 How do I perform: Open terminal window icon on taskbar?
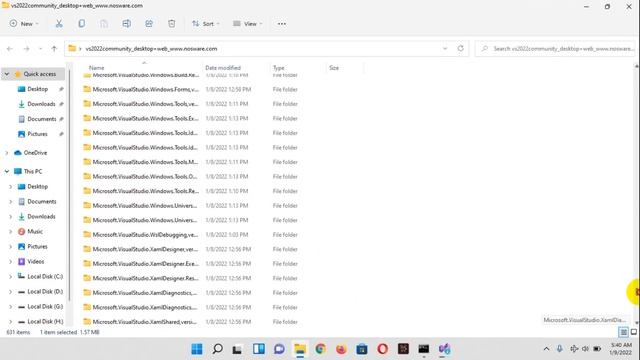(424, 349)
